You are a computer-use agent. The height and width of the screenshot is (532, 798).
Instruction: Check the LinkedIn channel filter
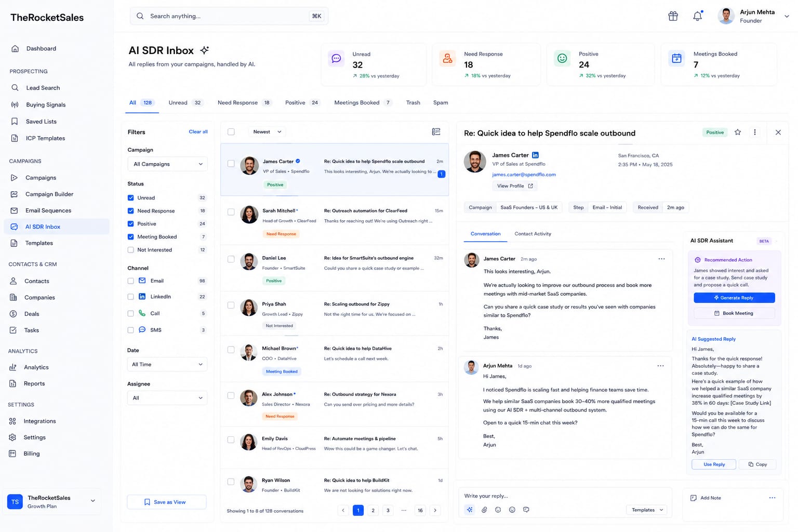pyautogui.click(x=131, y=297)
